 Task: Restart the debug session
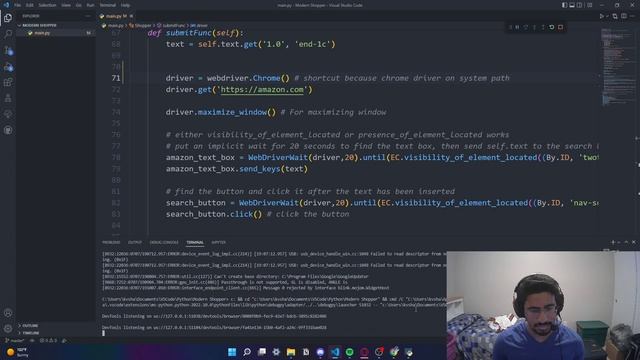[552, 27]
